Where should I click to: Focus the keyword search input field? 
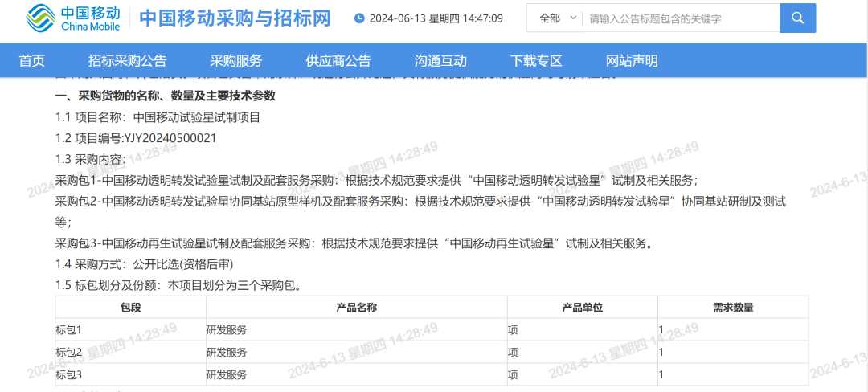tap(681, 18)
